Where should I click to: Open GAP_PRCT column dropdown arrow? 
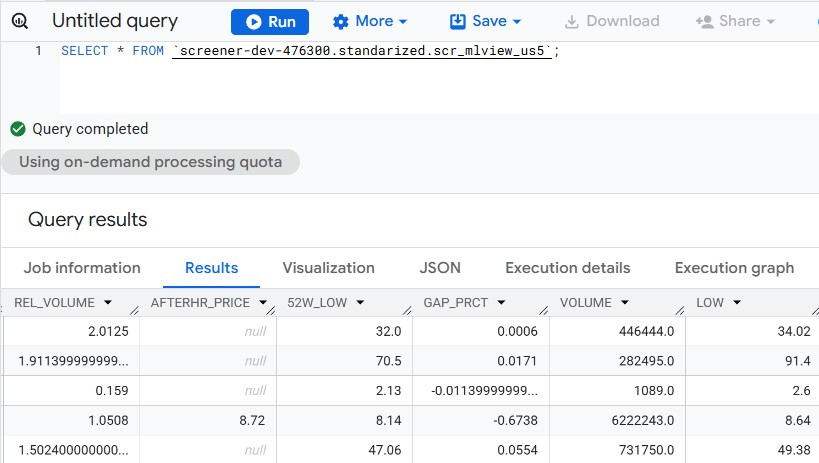[x=501, y=303]
